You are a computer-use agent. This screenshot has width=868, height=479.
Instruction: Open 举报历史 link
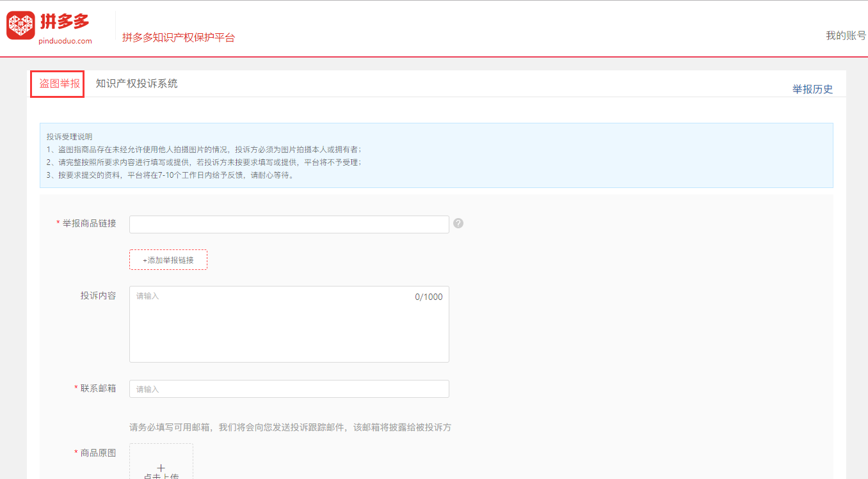coord(812,89)
